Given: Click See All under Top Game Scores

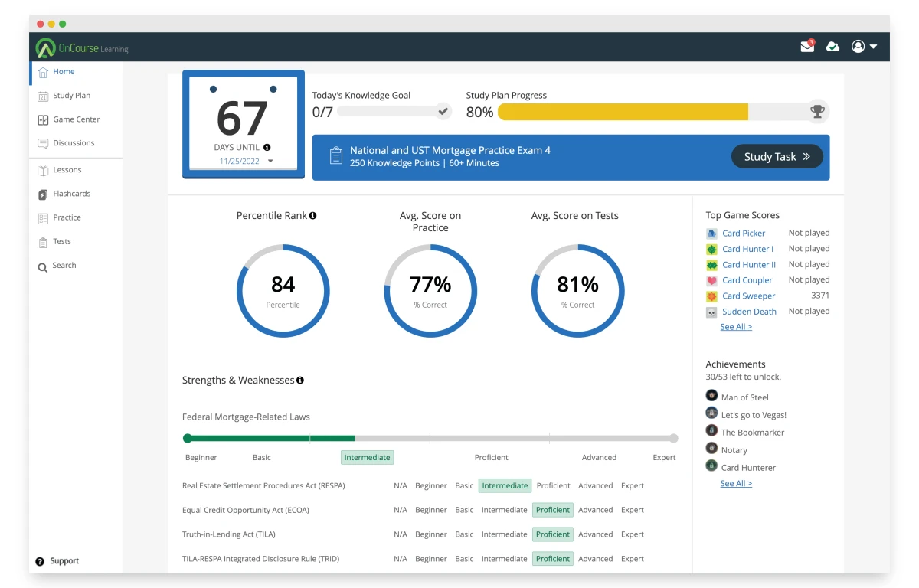Looking at the screenshot, I should pyautogui.click(x=735, y=327).
